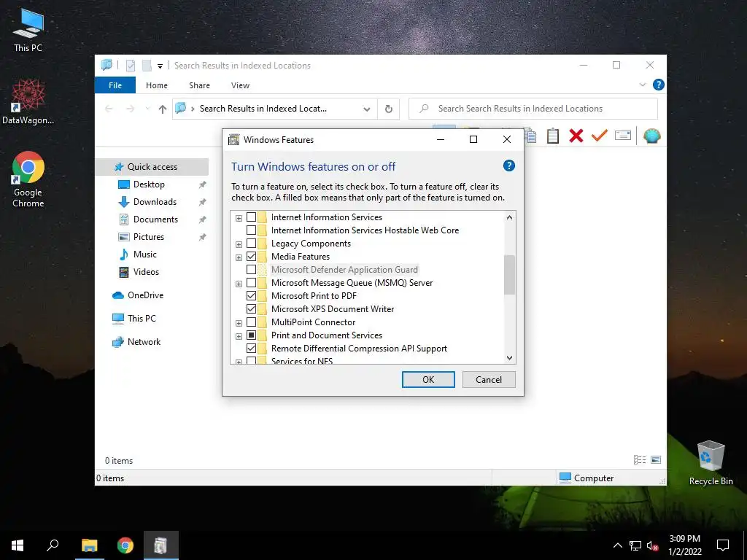Screen dimensions: 747x560
Task: Uncheck the Media Features checkbox
Action: click(x=251, y=256)
